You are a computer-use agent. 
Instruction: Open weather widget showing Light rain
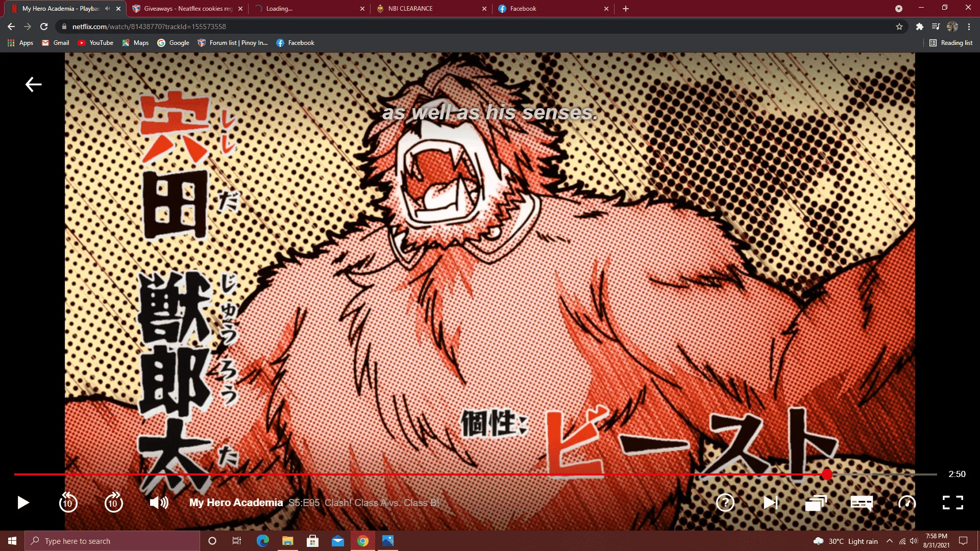(845, 541)
